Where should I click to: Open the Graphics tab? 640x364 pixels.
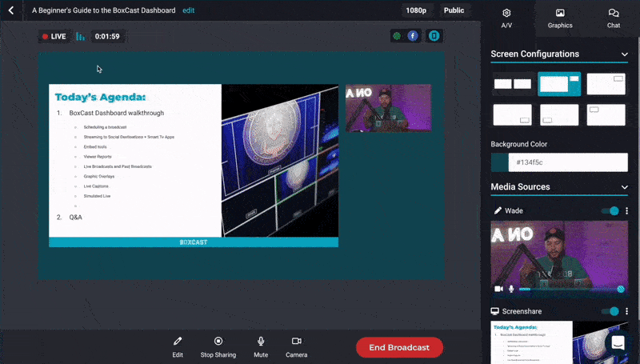point(560,18)
